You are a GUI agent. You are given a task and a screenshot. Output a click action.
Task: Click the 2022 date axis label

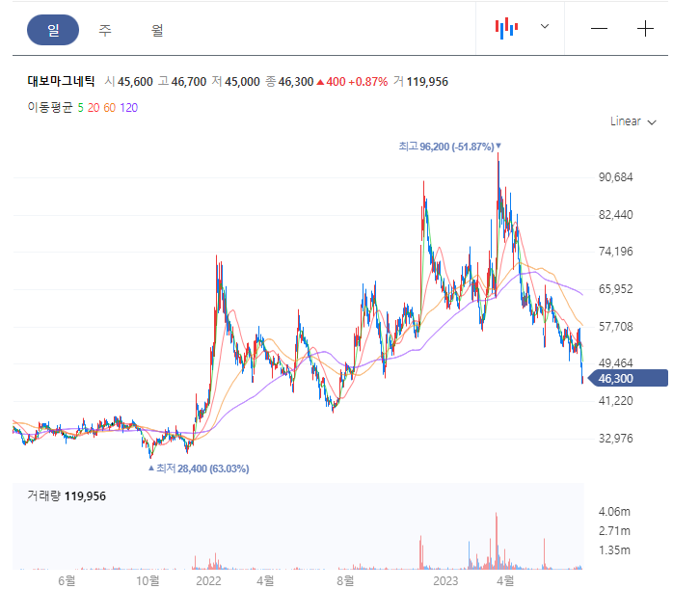208,580
